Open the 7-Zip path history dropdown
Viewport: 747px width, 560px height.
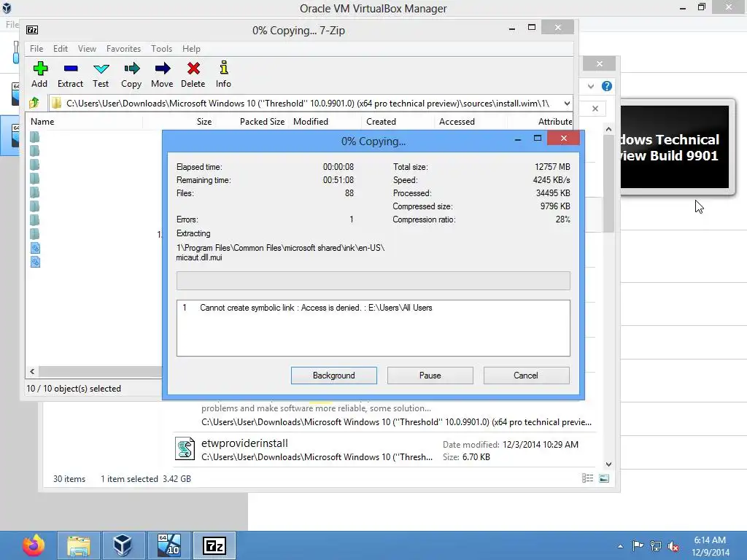pyautogui.click(x=566, y=104)
